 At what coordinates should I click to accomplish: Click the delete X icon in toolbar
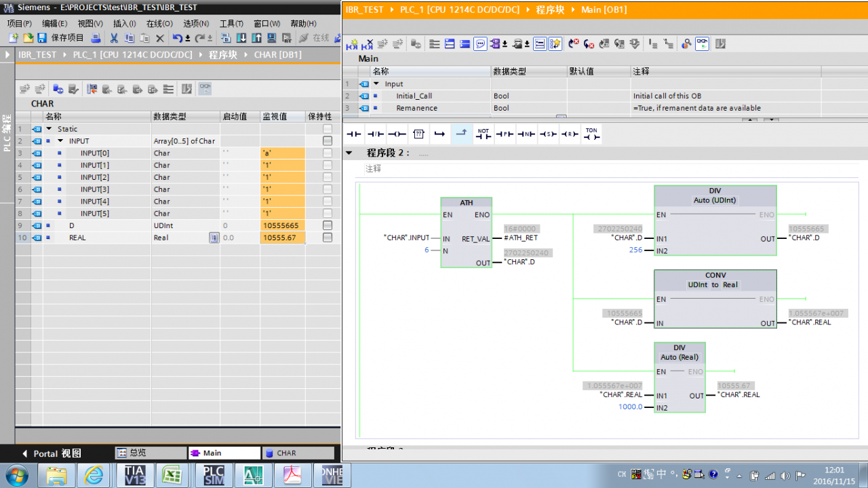[x=160, y=38]
